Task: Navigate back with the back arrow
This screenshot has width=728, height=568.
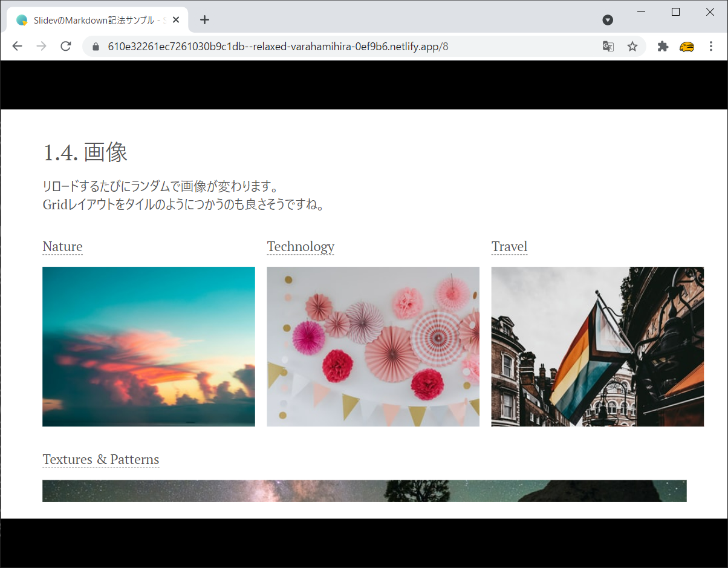Action: [x=17, y=46]
